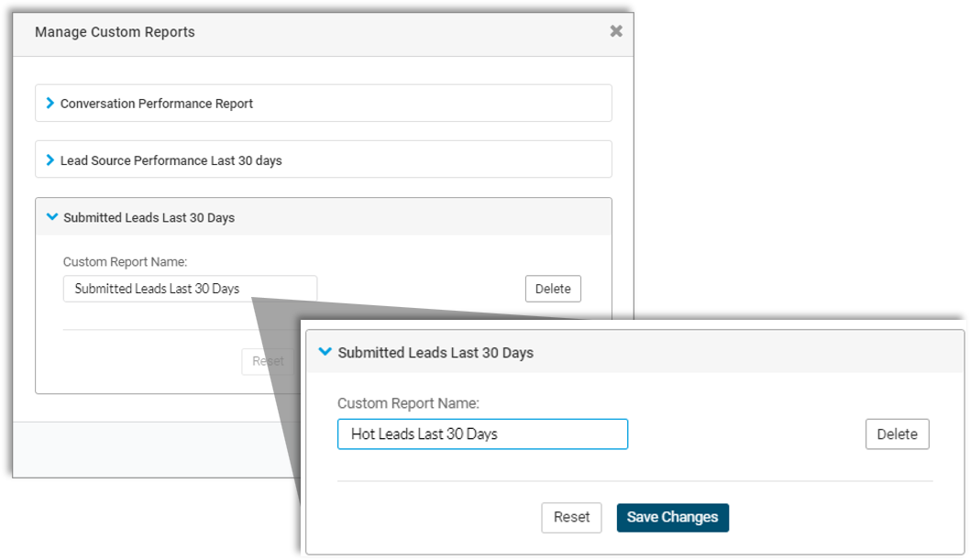Click Submitted Leads header text in zoomed inset

(435, 352)
